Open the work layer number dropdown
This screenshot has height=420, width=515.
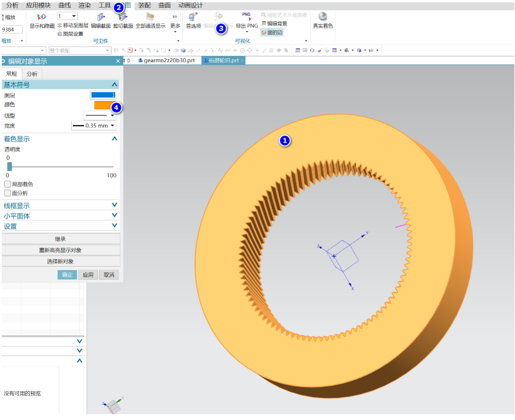pos(74,16)
